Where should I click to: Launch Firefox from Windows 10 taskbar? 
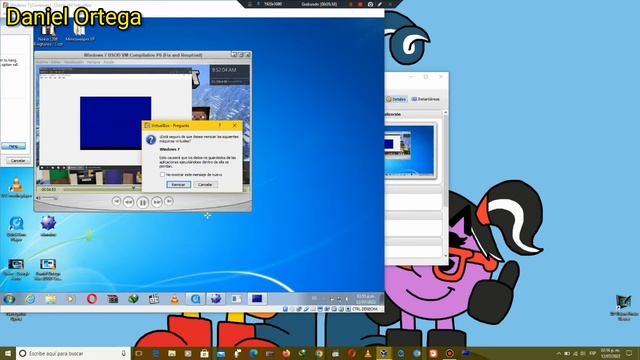(286, 353)
